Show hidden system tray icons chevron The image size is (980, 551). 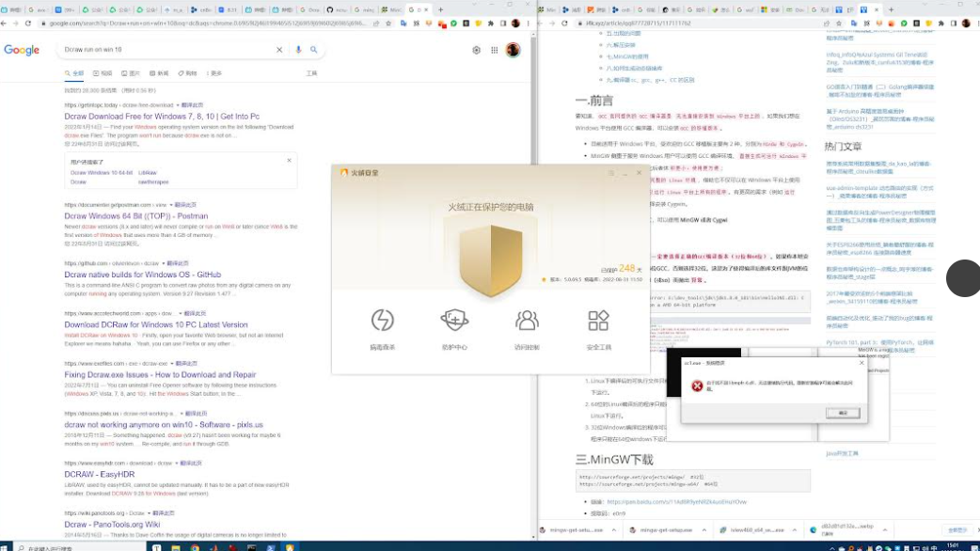832,548
